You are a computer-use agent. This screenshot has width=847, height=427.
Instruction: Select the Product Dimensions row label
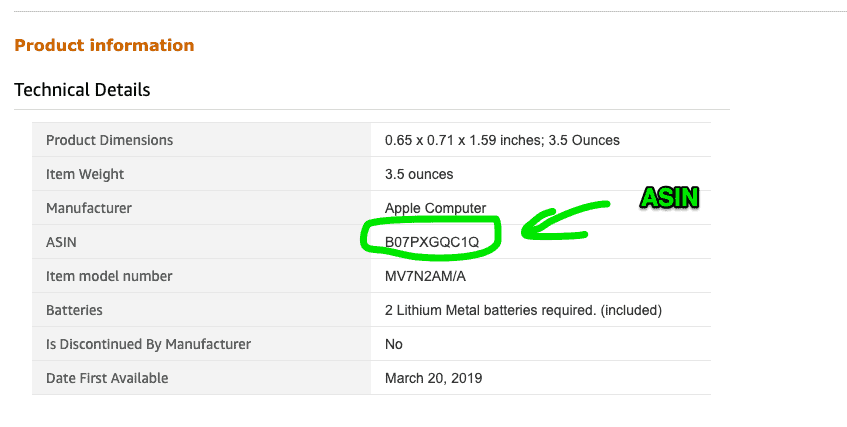110,140
